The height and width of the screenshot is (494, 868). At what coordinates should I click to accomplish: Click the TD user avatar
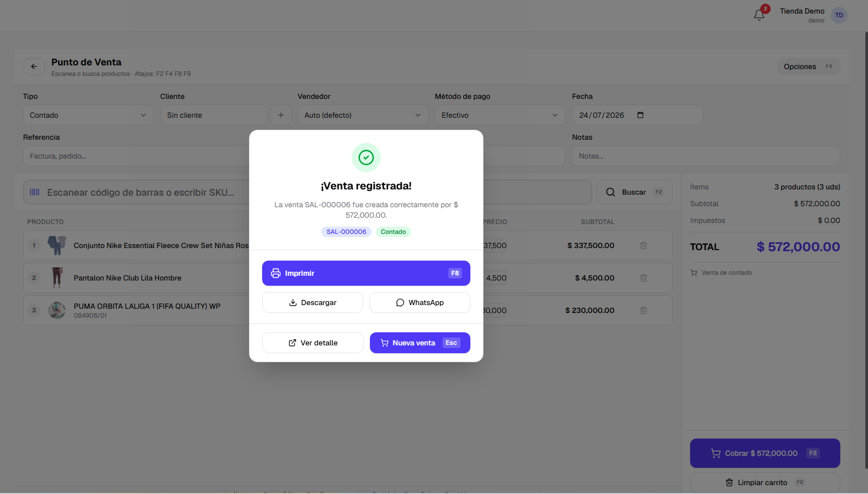tap(839, 15)
